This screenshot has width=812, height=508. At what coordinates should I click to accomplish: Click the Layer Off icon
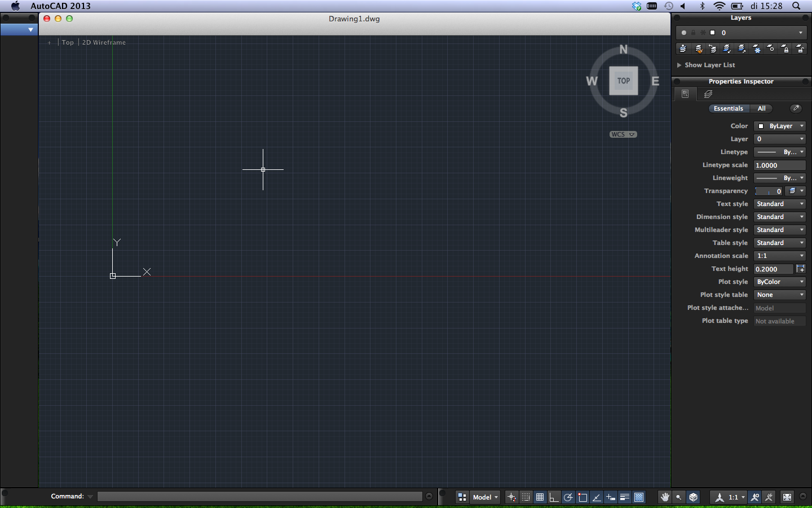771,49
